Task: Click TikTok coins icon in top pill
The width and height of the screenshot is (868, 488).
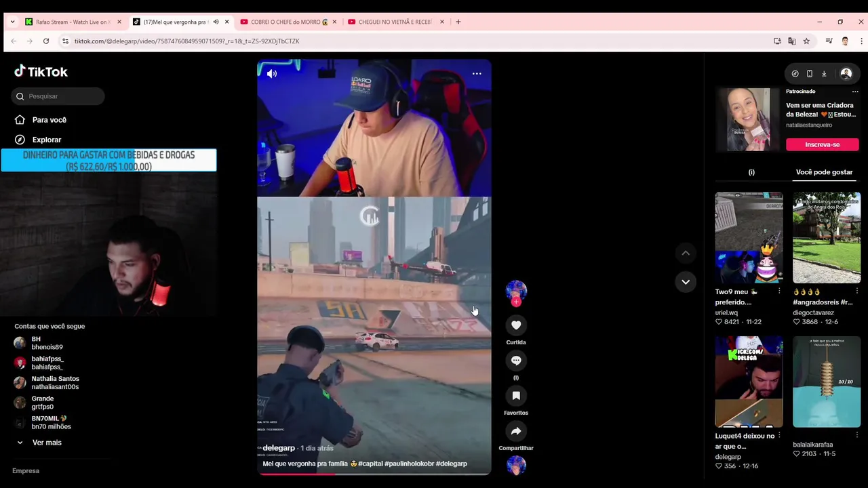Action: point(795,74)
